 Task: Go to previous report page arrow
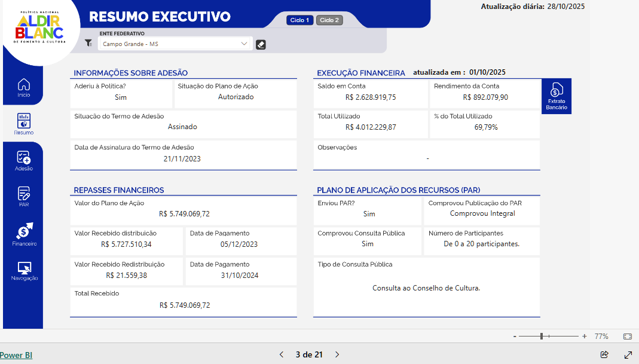coord(282,354)
